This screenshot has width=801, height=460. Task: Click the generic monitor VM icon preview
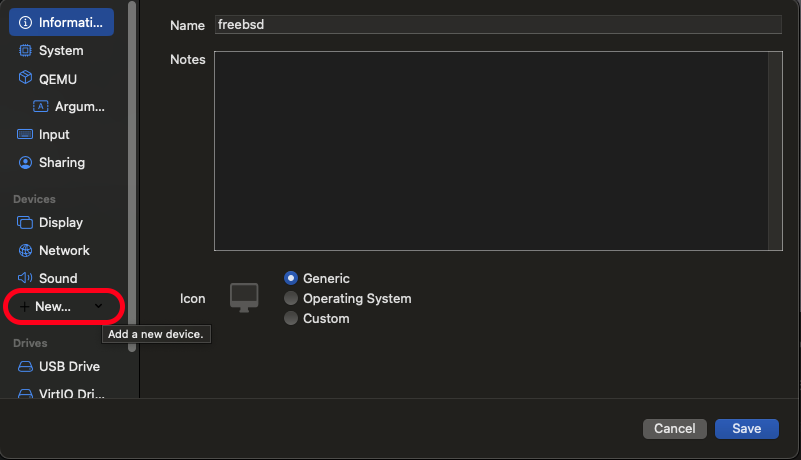(x=244, y=297)
